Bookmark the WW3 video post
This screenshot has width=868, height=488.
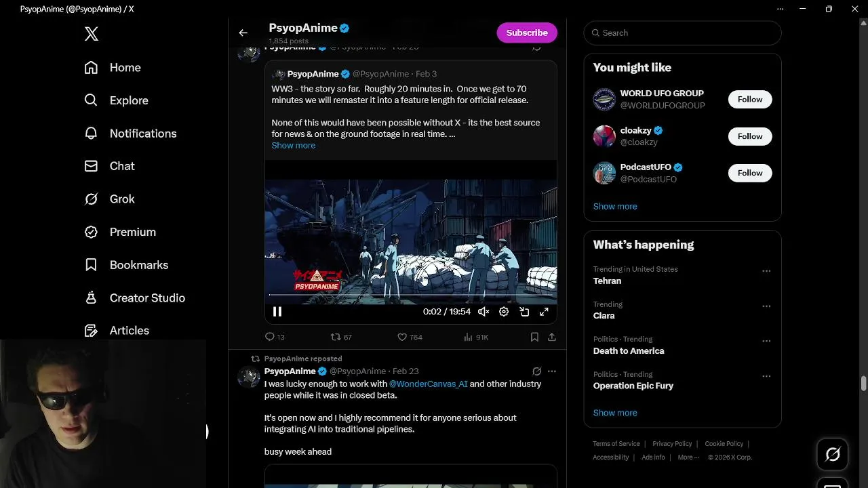pyautogui.click(x=534, y=337)
